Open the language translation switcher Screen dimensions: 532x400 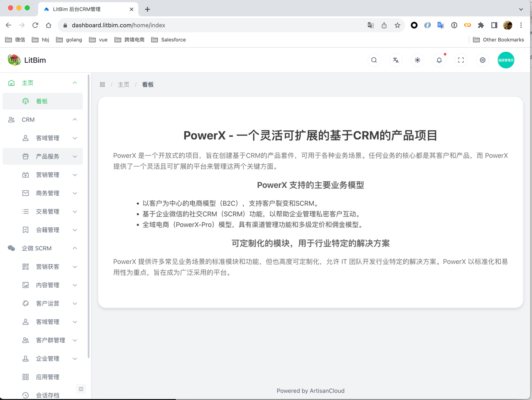396,60
